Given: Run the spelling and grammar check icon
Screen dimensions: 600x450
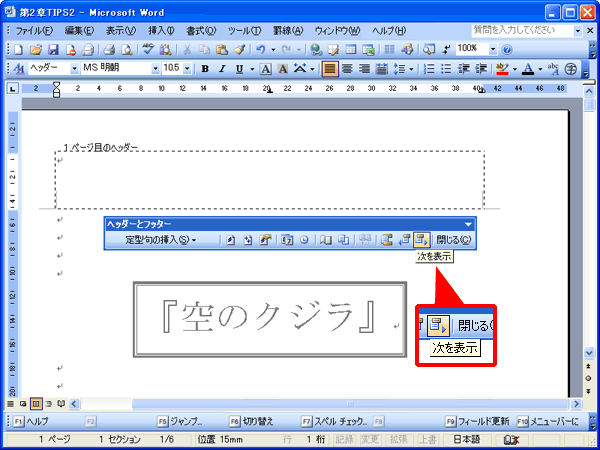Looking at the screenshot, I should [148, 49].
